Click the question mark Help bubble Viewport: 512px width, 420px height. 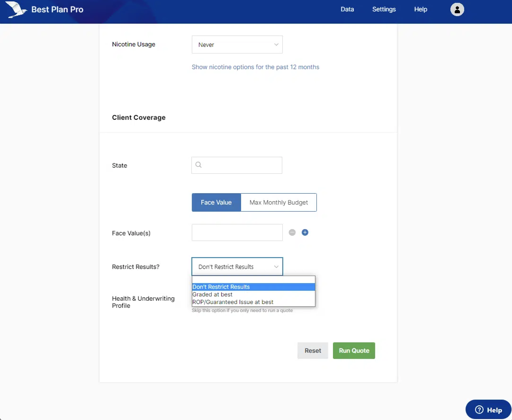[x=488, y=410]
